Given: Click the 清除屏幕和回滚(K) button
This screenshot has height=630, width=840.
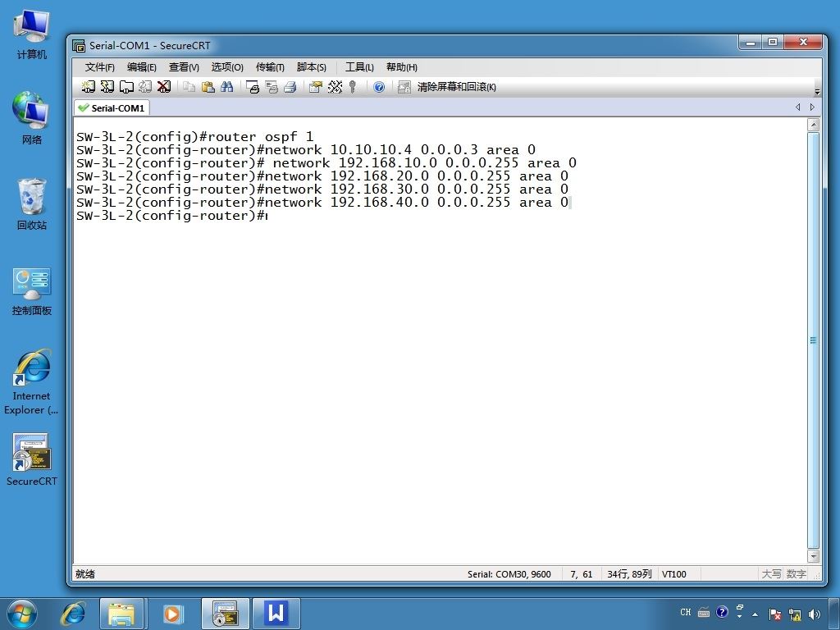Looking at the screenshot, I should pyautogui.click(x=456, y=87).
